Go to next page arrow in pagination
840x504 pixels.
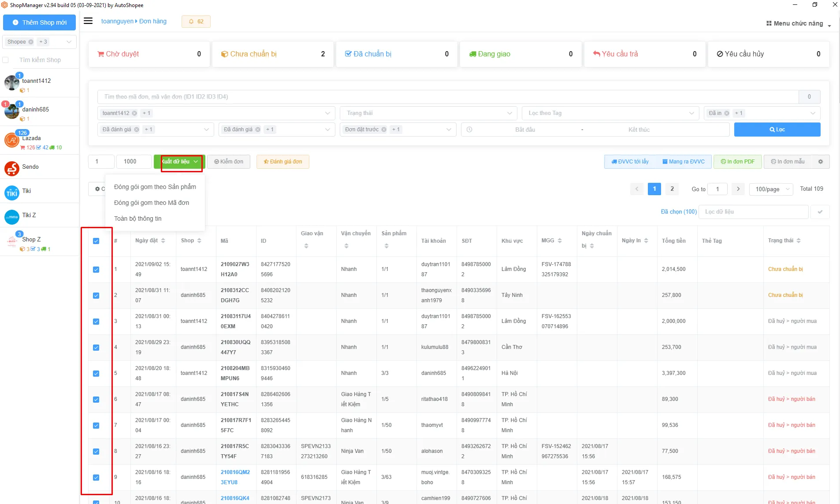pyautogui.click(x=738, y=189)
